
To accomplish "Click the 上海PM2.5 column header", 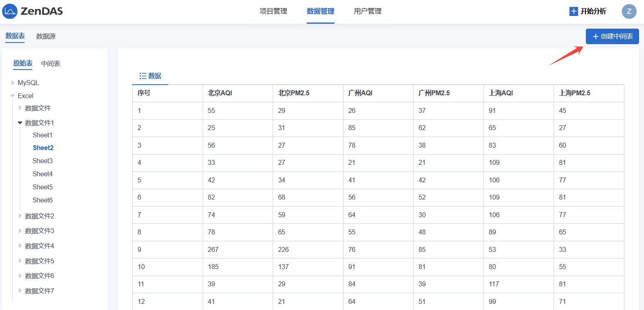I will pos(574,93).
